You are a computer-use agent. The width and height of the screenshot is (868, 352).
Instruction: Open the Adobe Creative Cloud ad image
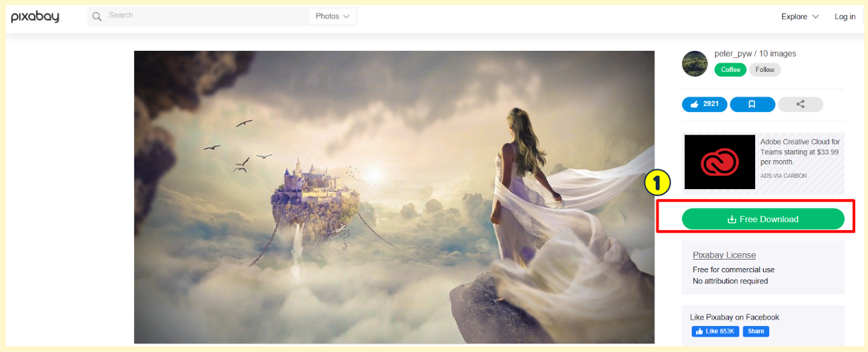point(720,162)
